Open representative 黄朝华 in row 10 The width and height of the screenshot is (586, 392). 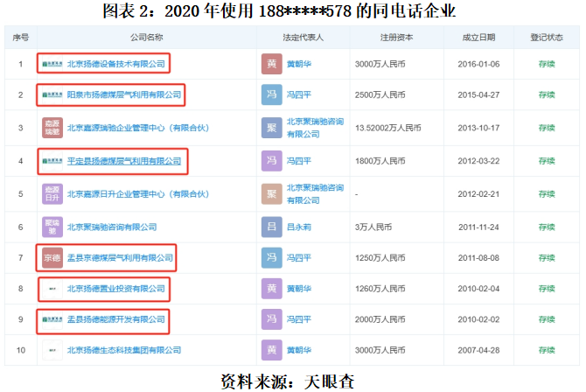(299, 350)
